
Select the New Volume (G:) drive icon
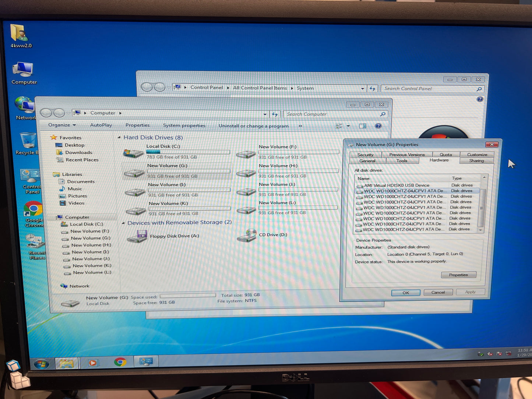pyautogui.click(x=134, y=173)
